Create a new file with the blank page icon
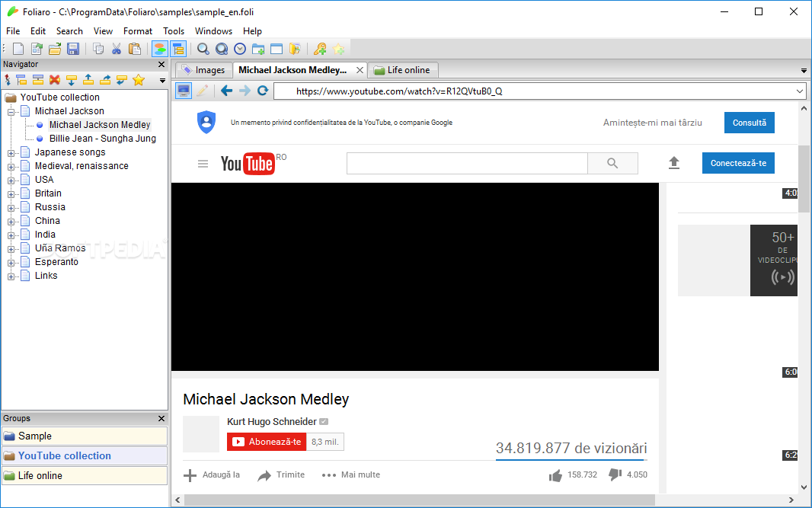 18,49
